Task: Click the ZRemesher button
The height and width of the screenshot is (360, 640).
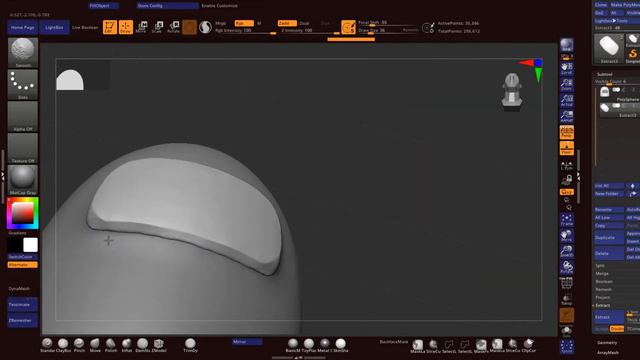Action: (x=23, y=320)
